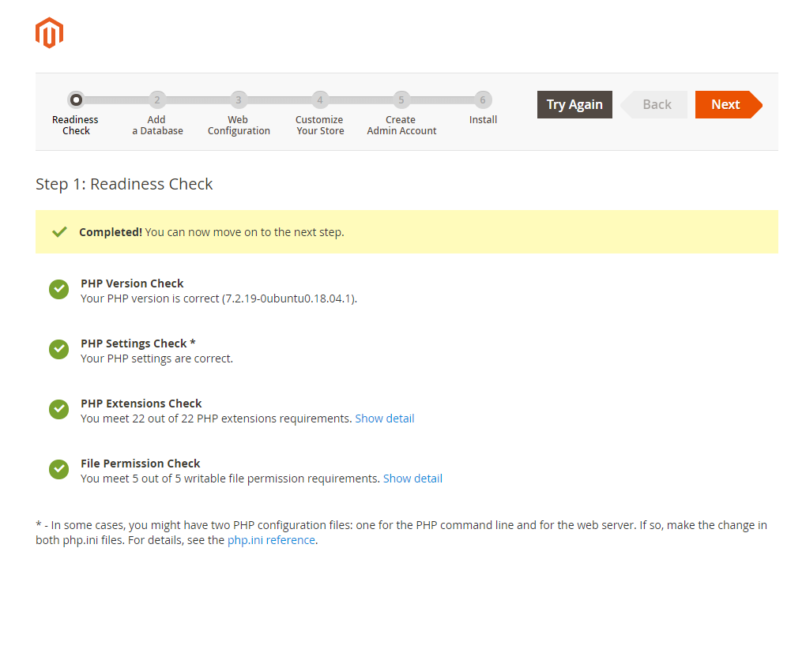
Task: Expand File Permission Check details via Show detail
Action: 412,478
